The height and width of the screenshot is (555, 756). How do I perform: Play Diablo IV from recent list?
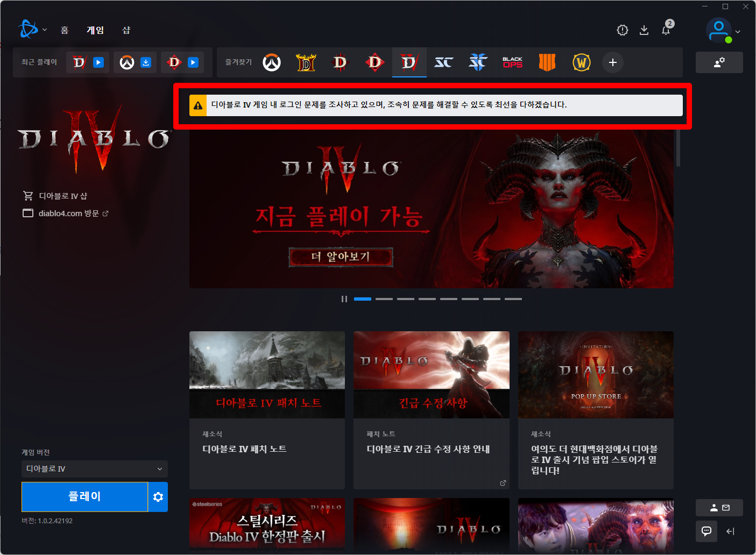[x=98, y=62]
